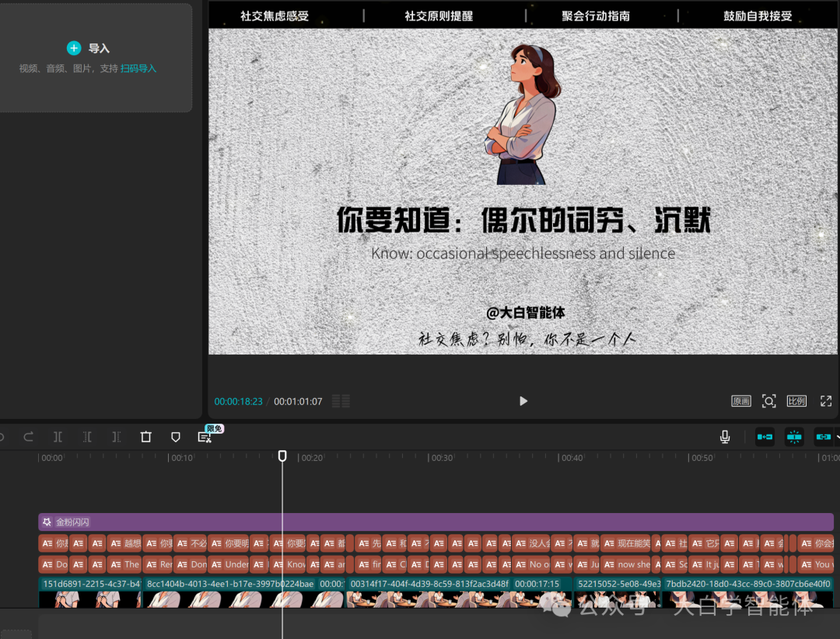Jump to 00:10 on timeline ruler
The width and height of the screenshot is (840, 639).
[181, 458]
